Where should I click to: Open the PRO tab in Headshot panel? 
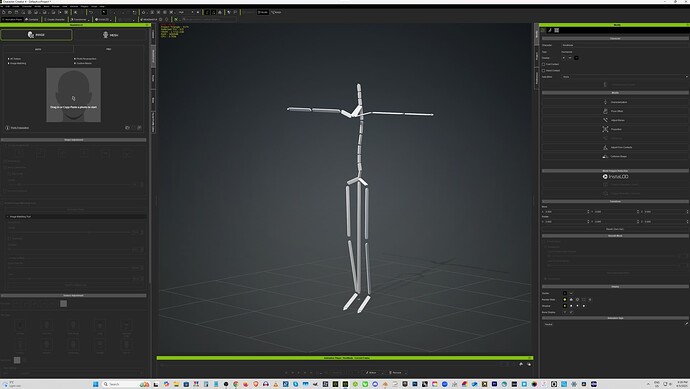(x=109, y=49)
